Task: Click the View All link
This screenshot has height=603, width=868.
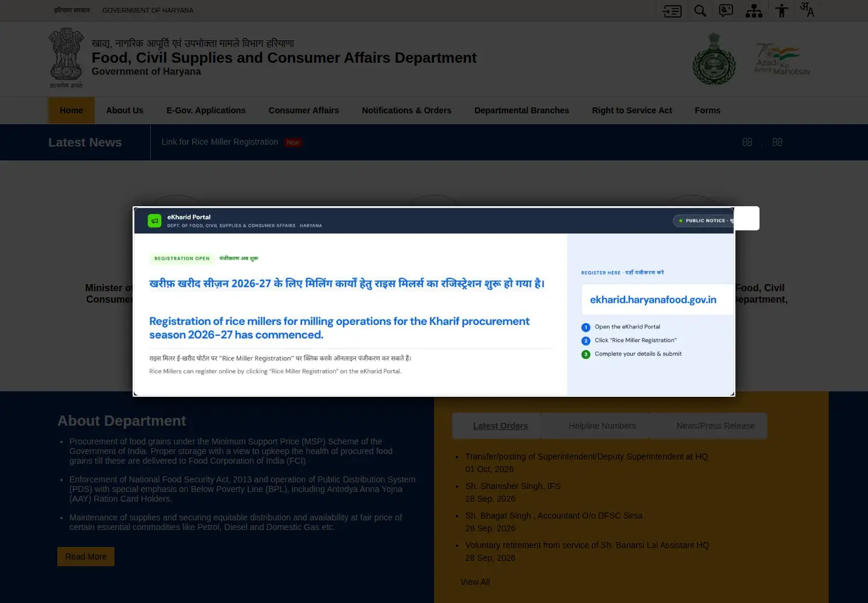Action: [x=475, y=582]
